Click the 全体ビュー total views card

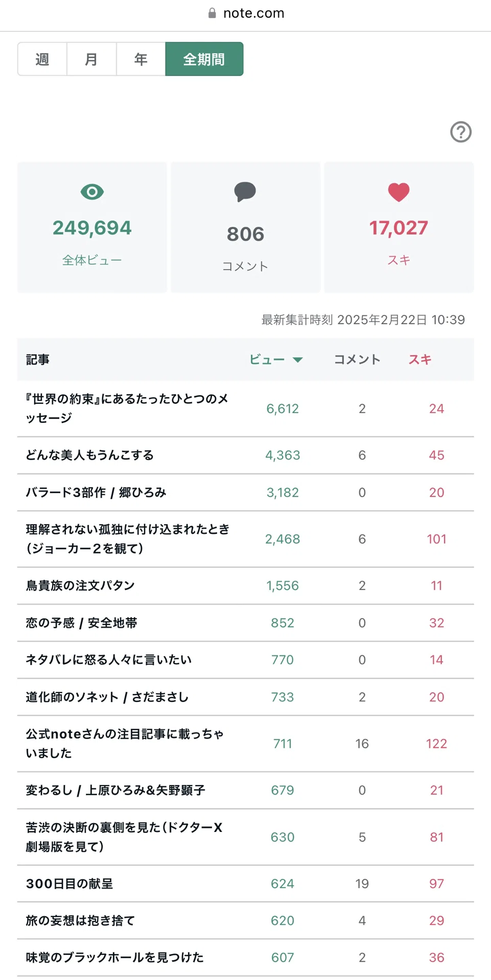[x=92, y=227]
